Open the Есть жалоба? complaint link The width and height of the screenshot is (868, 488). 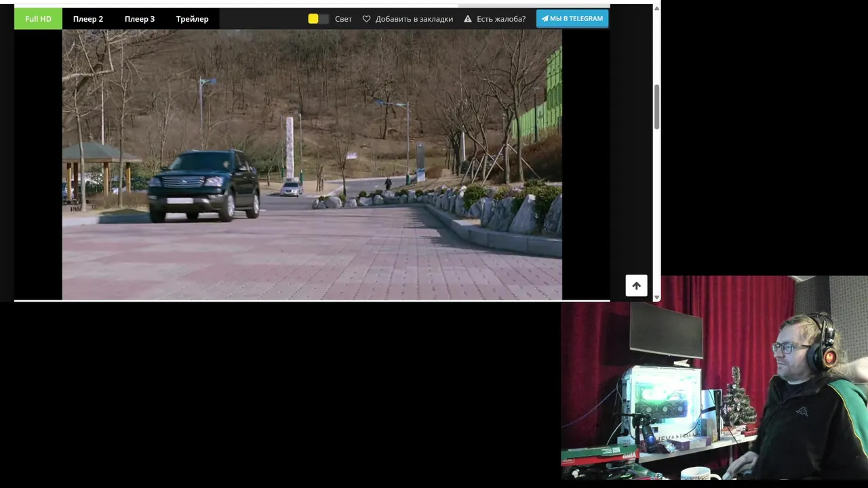[501, 19]
